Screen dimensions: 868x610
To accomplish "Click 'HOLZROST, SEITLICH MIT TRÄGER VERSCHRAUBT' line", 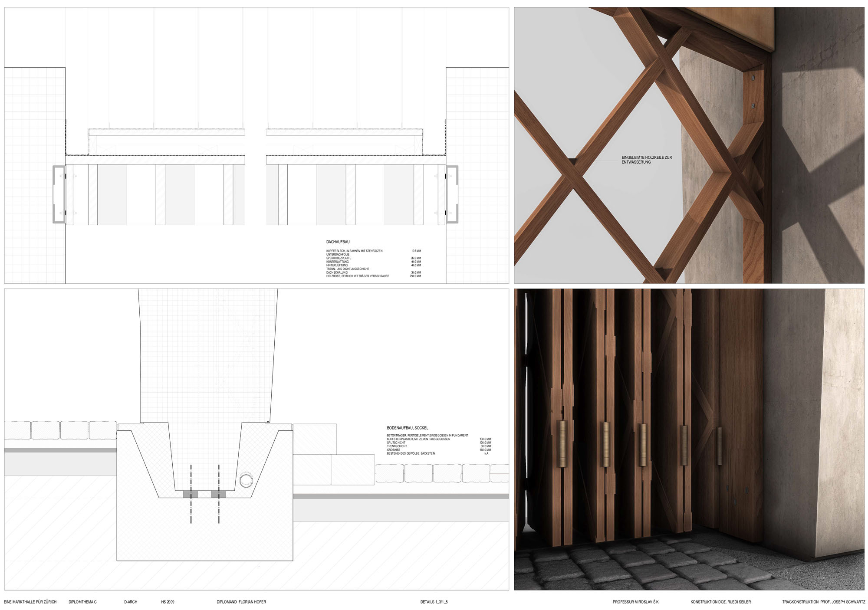I will click(x=358, y=276).
